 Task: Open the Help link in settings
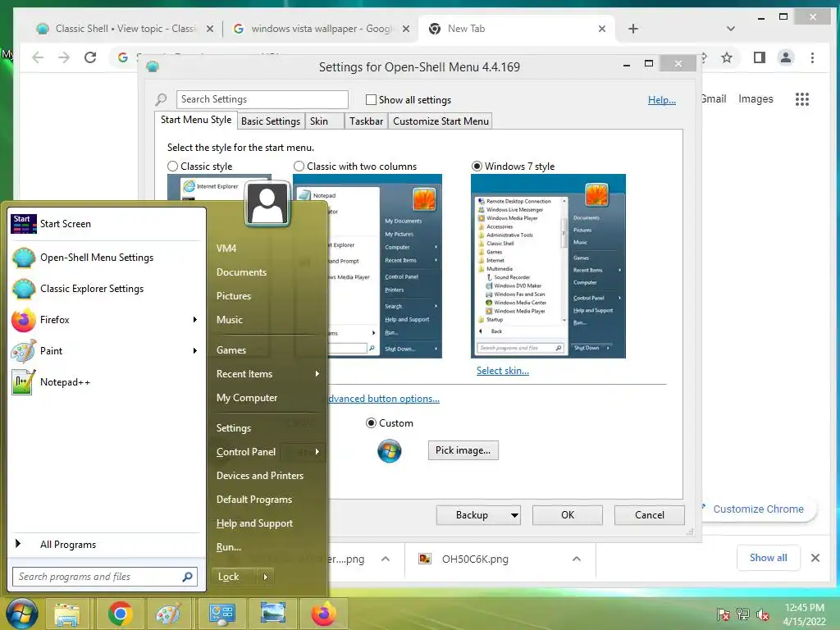click(662, 99)
